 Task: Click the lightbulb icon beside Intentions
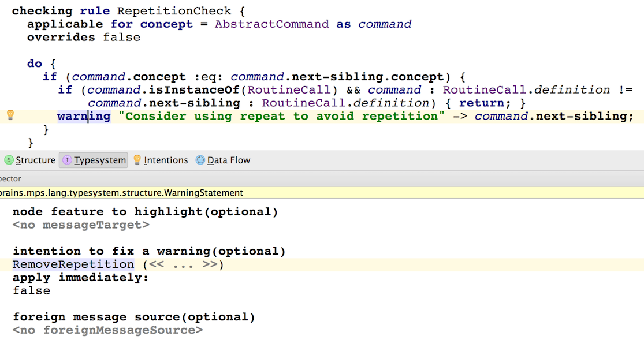click(x=137, y=160)
